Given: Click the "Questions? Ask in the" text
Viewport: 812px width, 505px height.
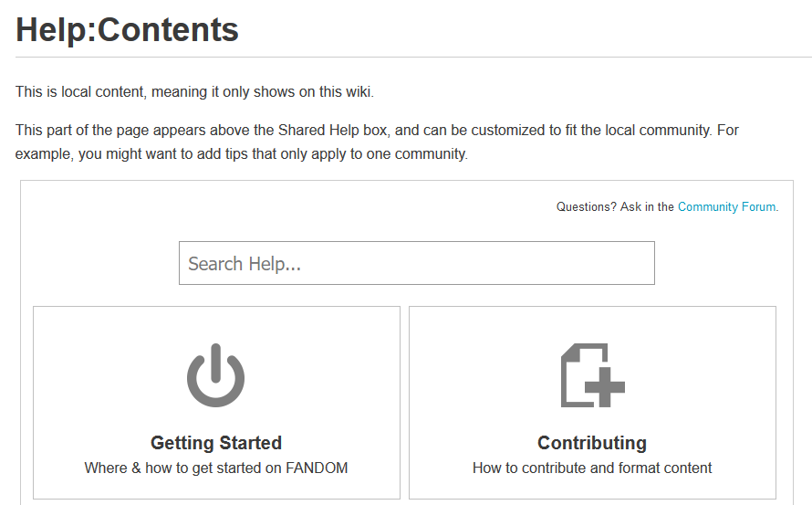Looking at the screenshot, I should 615,207.
